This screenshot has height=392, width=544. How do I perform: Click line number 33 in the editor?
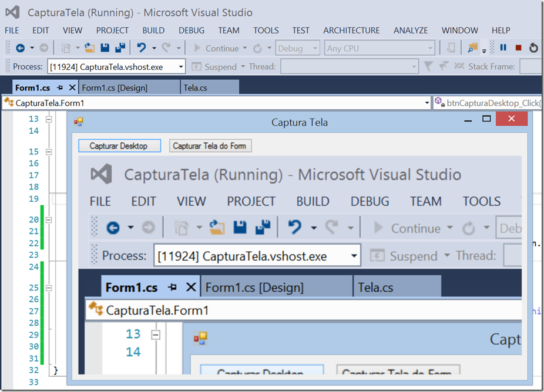[x=33, y=382]
